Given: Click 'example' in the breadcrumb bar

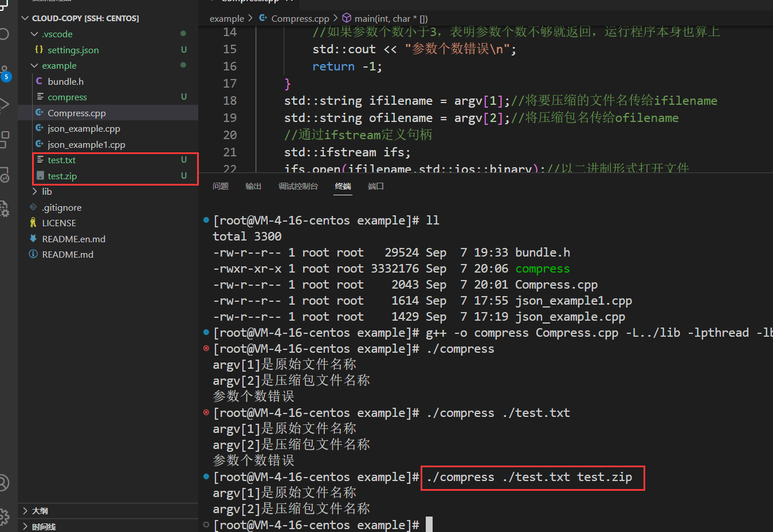Looking at the screenshot, I should tap(227, 18).
